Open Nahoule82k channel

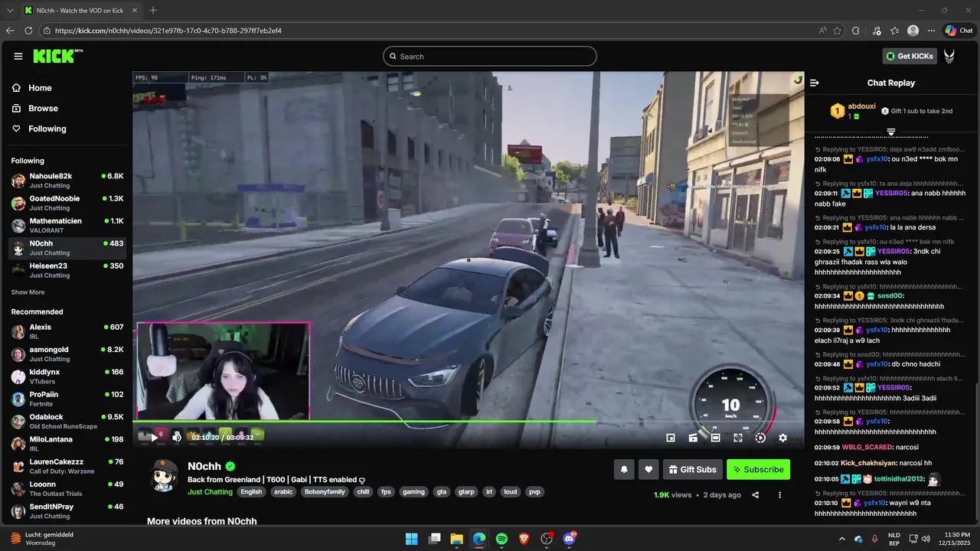click(67, 181)
